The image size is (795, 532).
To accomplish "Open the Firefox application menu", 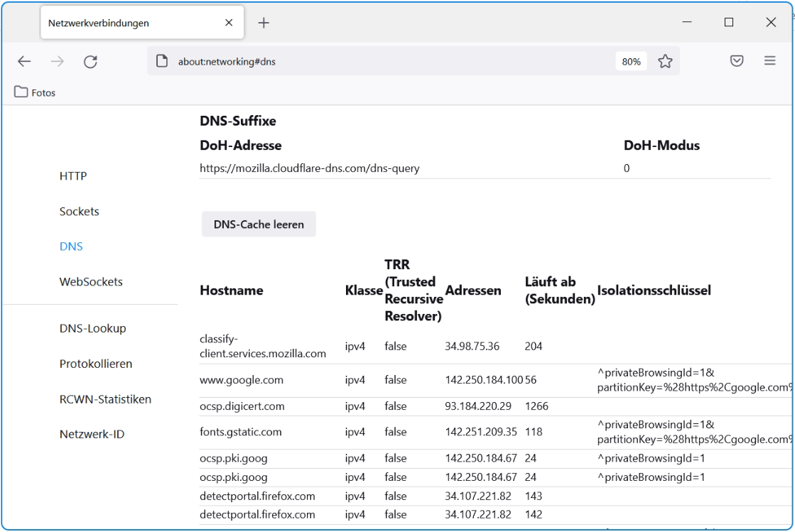I will (x=769, y=61).
